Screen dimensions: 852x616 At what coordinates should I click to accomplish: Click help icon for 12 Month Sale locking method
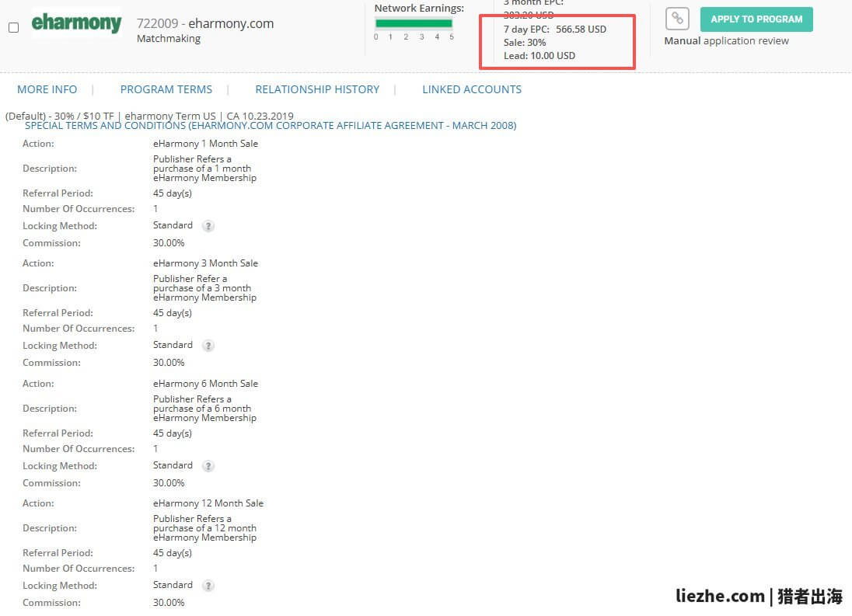tap(208, 586)
